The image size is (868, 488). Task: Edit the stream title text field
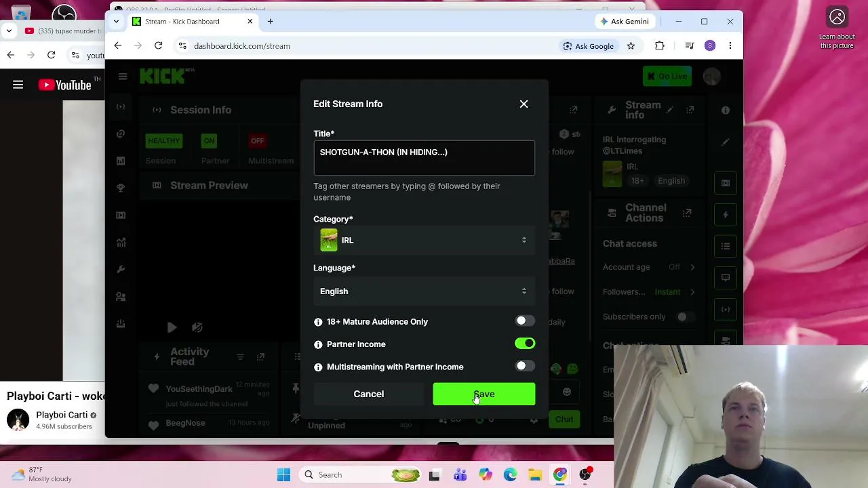point(424,158)
